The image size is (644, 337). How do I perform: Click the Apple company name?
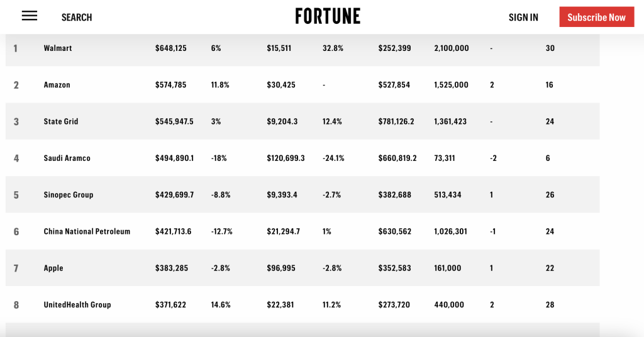(53, 268)
